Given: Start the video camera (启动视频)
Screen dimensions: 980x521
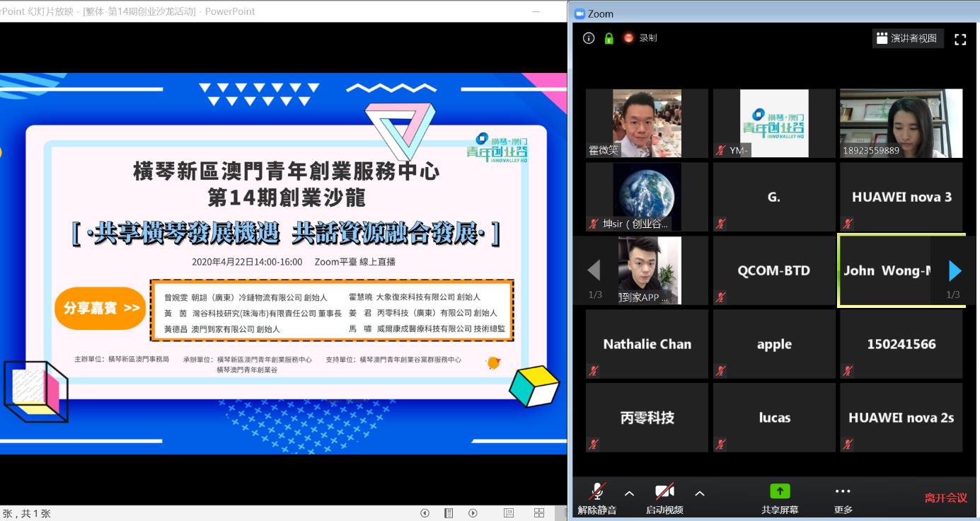Looking at the screenshot, I should 664,491.
